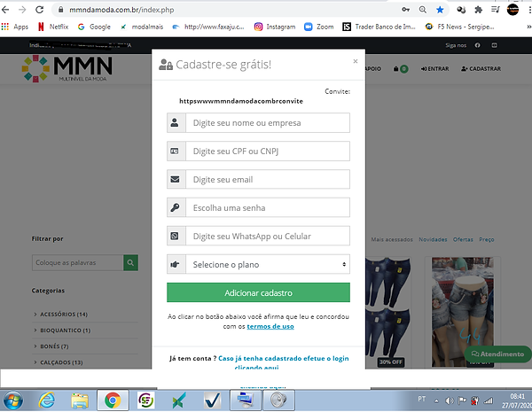Click CADASTRAR in the site header
The width and height of the screenshot is (532, 412).
tap(481, 69)
